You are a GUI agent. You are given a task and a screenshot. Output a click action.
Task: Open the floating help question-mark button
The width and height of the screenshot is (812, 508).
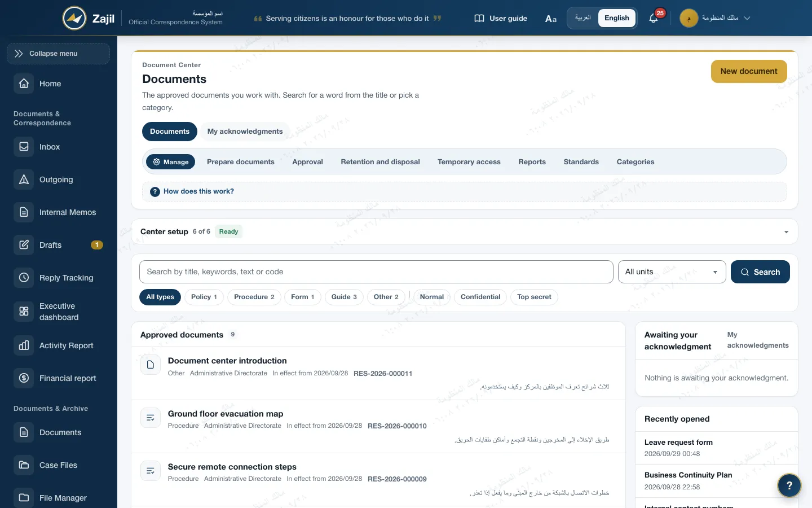[789, 485]
